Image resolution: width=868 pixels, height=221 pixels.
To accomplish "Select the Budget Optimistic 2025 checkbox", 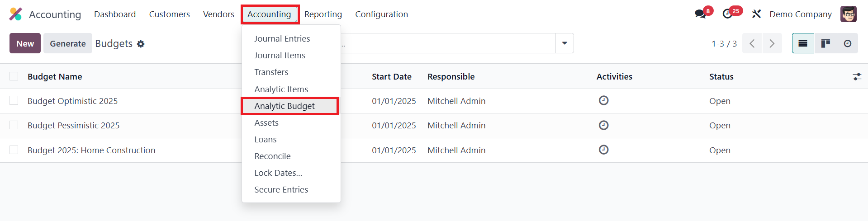I will point(14,100).
